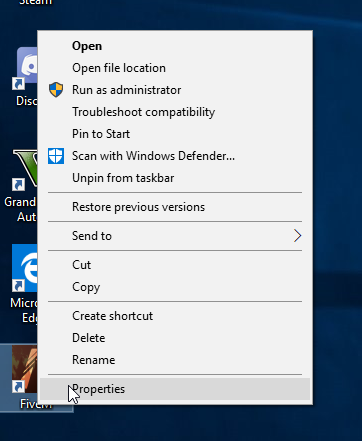
Task: Click the Windows Defender shield icon
Action: point(56,156)
